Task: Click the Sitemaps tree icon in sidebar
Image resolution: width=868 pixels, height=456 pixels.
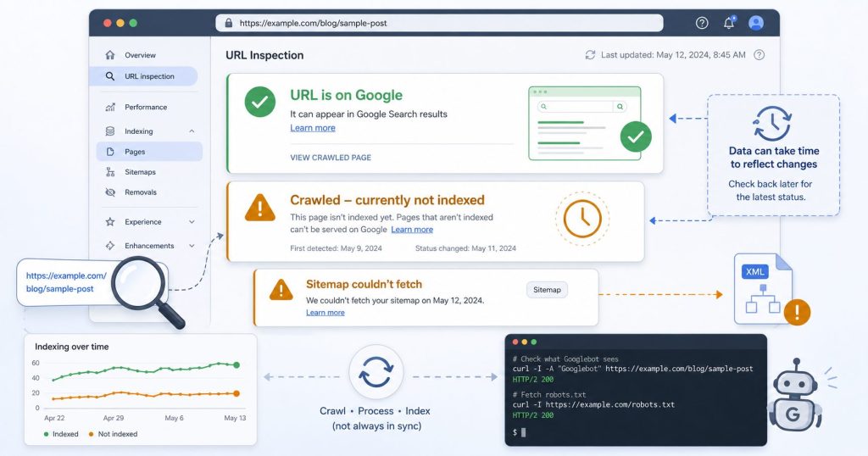Action: 110,172
